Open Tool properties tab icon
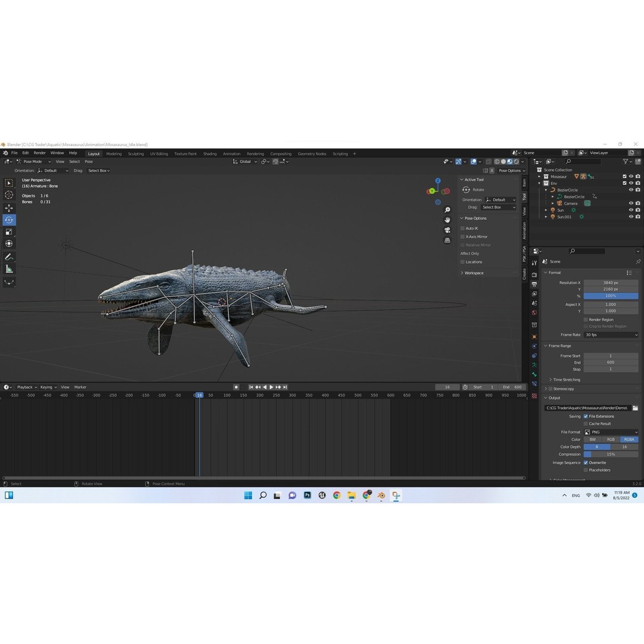The width and height of the screenshot is (644, 644). 534,263
